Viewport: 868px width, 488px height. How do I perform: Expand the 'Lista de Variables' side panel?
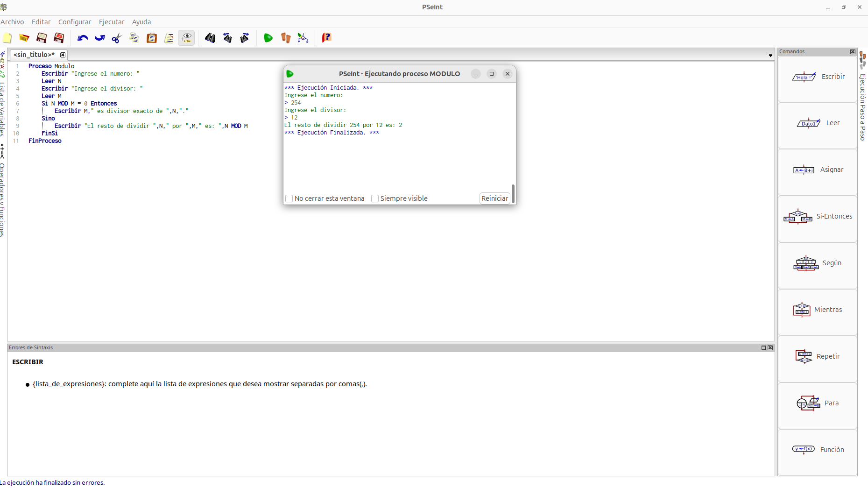[x=2, y=107]
